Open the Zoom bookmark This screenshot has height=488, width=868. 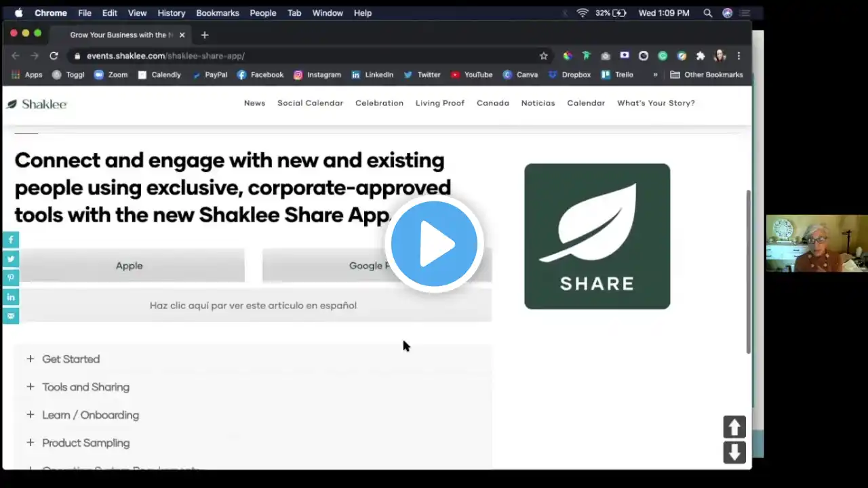[x=111, y=75]
